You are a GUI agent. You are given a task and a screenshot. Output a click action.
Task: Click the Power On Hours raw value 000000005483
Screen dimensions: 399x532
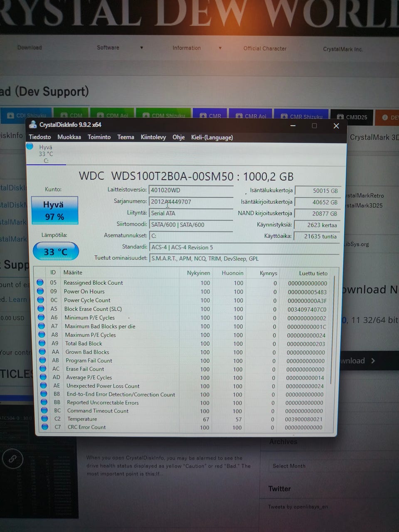(307, 292)
